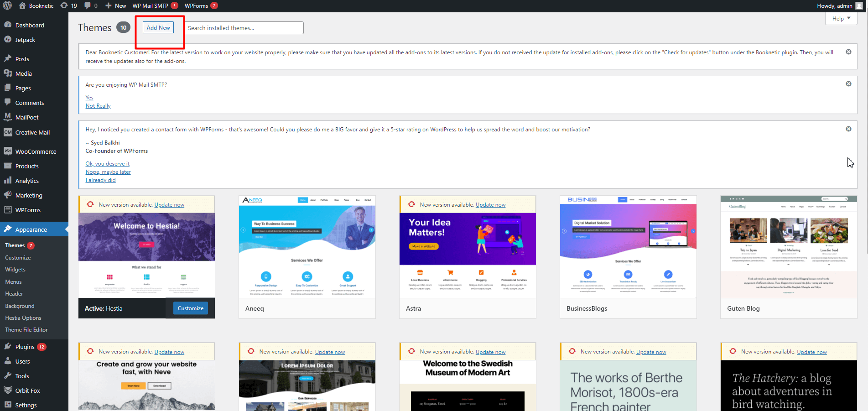Click the Analytics bar chart icon
Screen dimensions: 868x411
(x=8, y=180)
